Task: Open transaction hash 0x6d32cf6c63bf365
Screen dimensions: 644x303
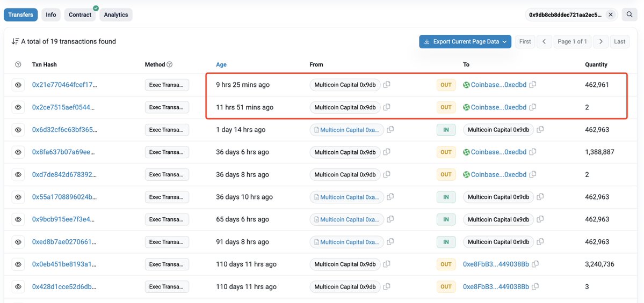Action: 64,130
